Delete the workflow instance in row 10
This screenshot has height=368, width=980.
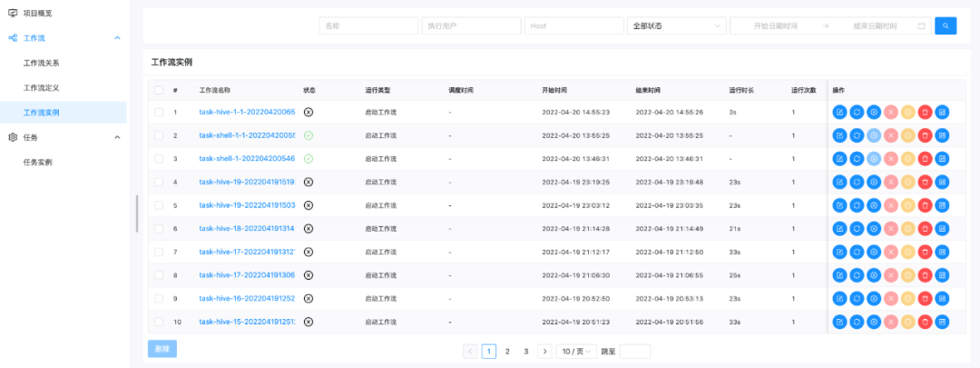(925, 322)
